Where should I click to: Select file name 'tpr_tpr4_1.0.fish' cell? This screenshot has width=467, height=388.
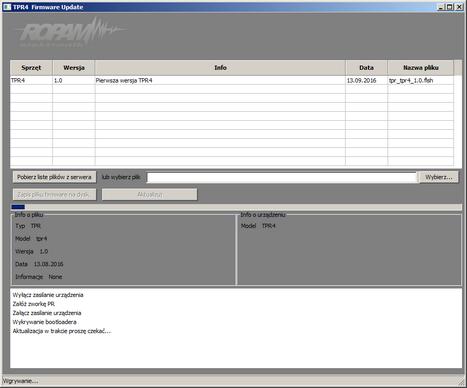(421, 80)
